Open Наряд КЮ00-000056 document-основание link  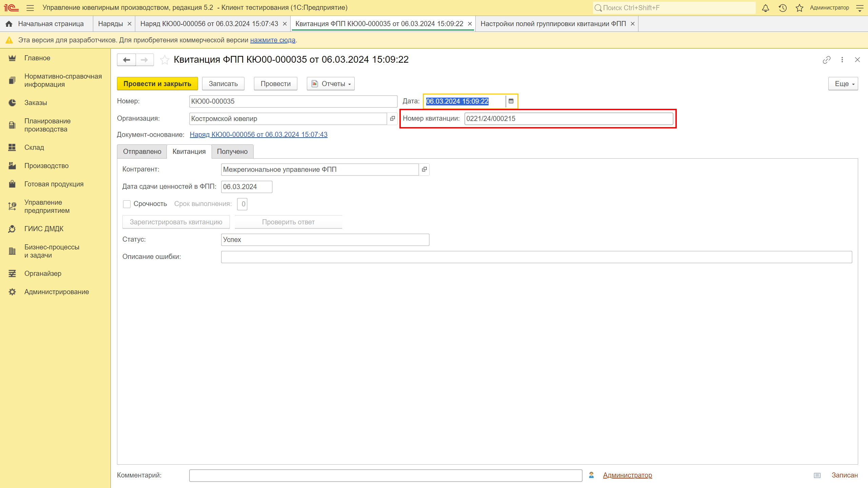[x=258, y=135]
